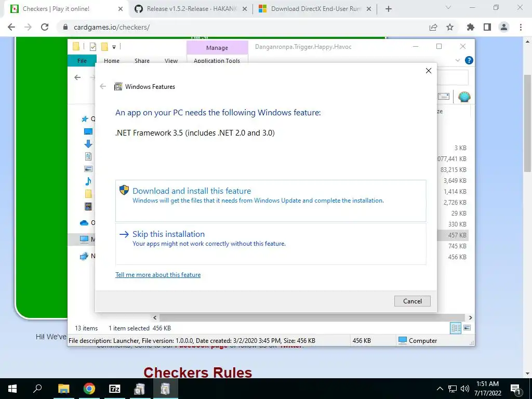
Task: Click Download and install this feature
Action: 270,201
